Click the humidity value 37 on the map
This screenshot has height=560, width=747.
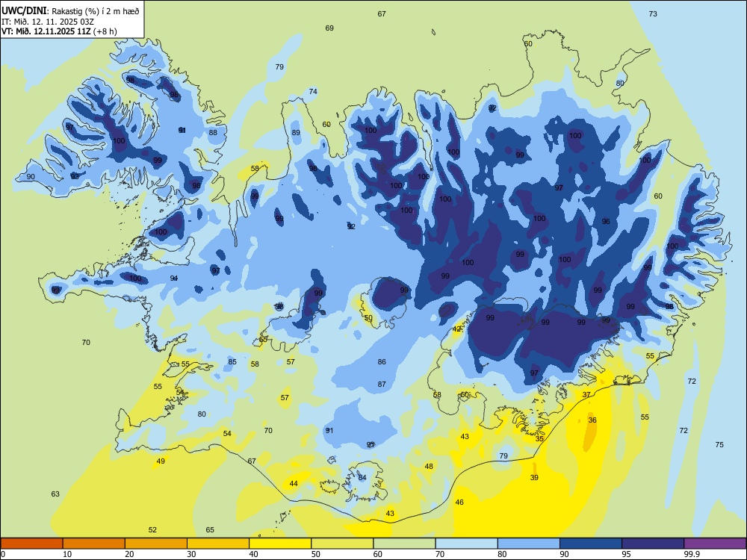(x=587, y=395)
